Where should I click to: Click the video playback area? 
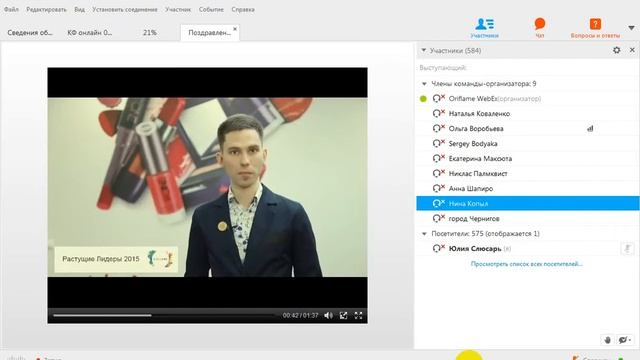(x=207, y=187)
